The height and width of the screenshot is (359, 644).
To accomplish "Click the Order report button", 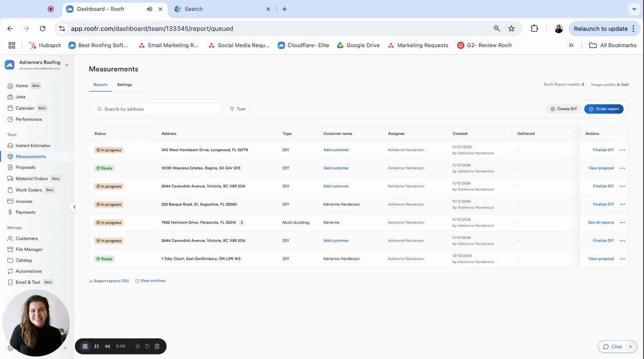I will tap(604, 109).
